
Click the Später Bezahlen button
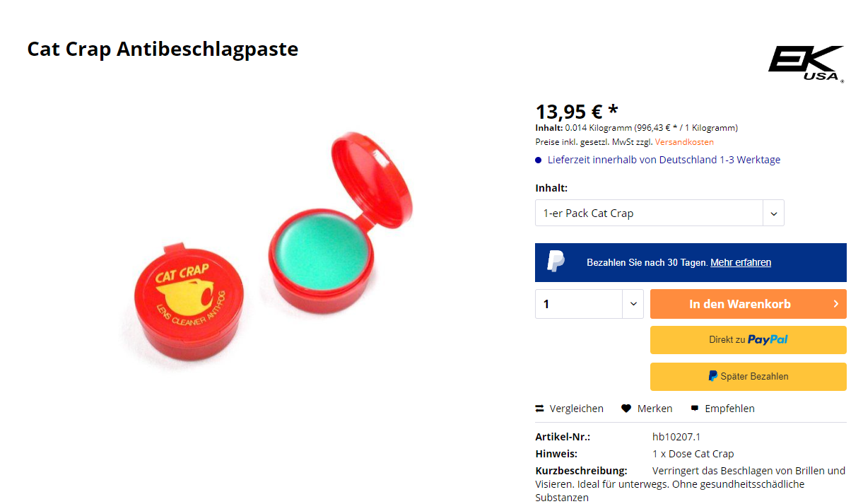(748, 377)
